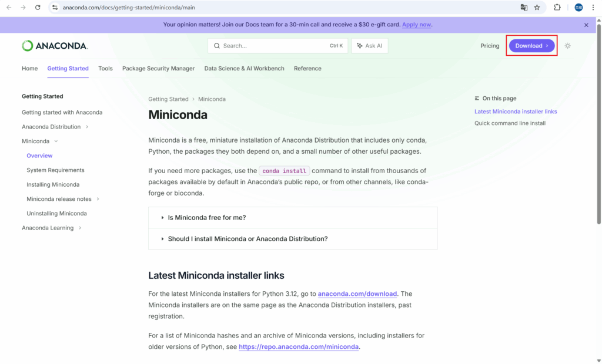Click the 'conda install' code snippet
Screen dimensions: 602x364
pos(284,171)
